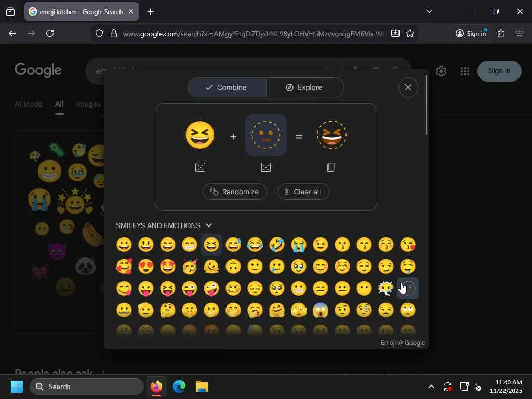Click Firefox account Sign in button

[x=471, y=33]
